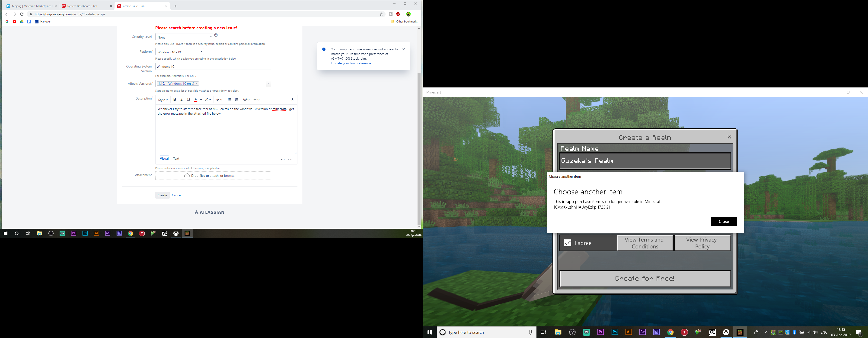868x338 pixels.
Task: Open the emoticon picker in editor toolbar
Action: coord(246,100)
